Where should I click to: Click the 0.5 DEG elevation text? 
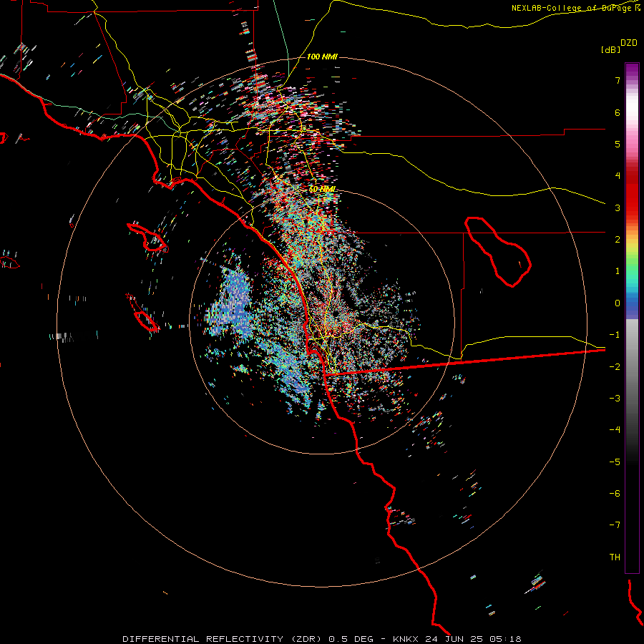351,639
